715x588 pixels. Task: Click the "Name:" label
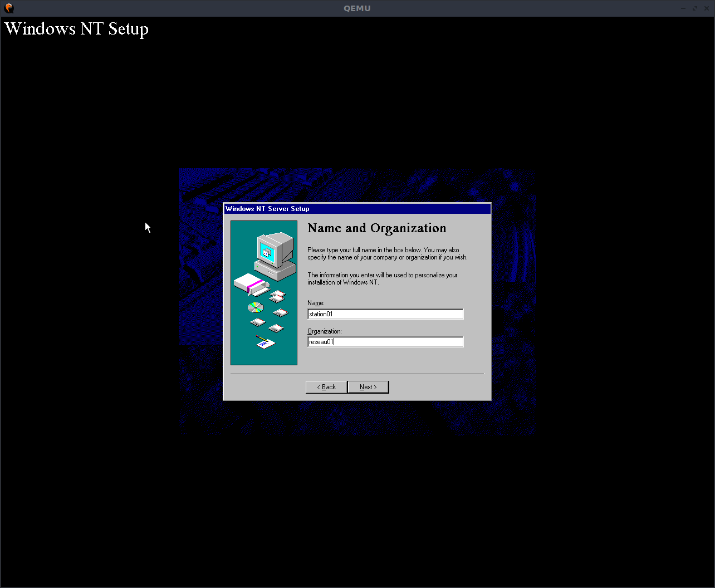coord(316,303)
